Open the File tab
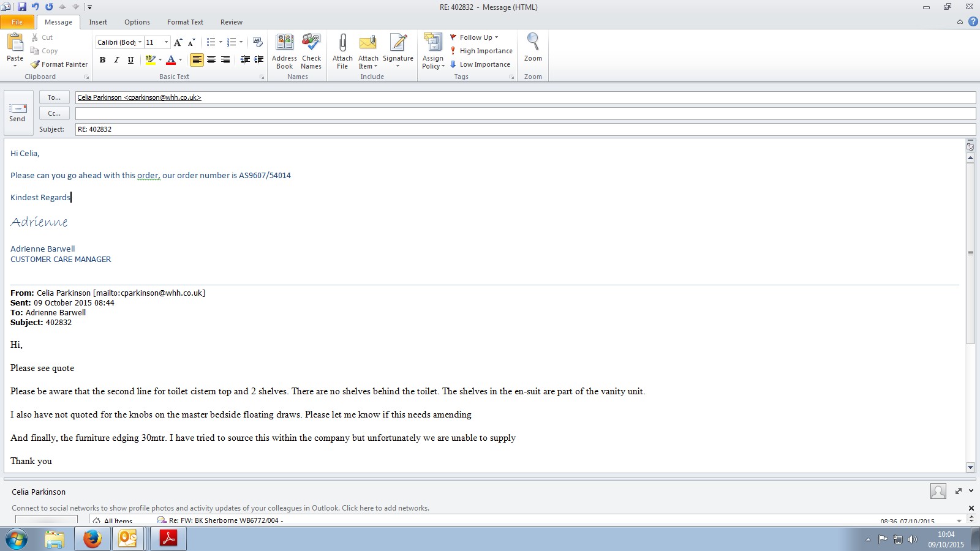This screenshot has width=980, height=551. click(17, 22)
